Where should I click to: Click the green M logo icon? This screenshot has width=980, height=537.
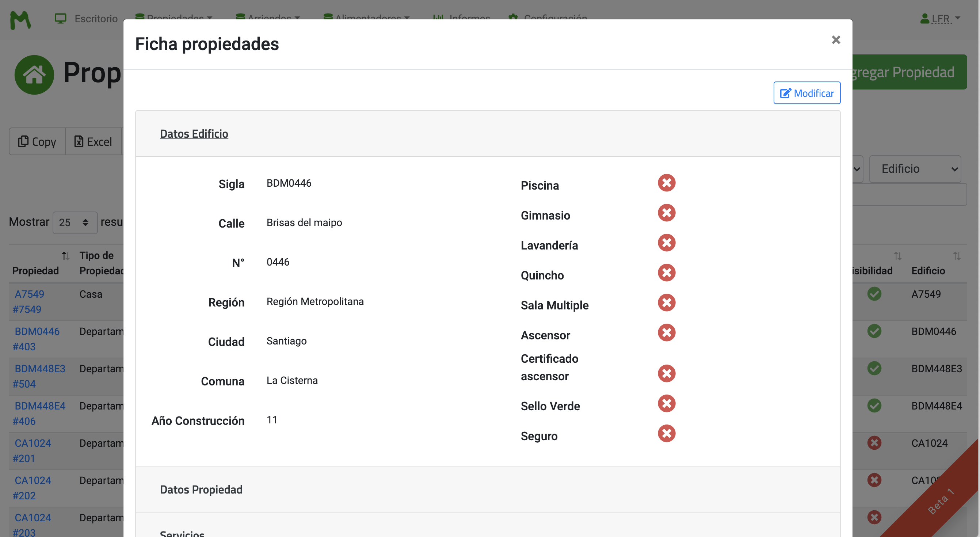coord(20,20)
